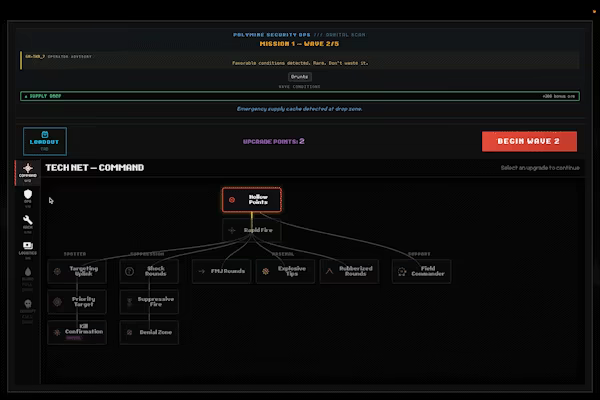Click the Supply Drop condition bar
600x400 pixels.
point(300,96)
